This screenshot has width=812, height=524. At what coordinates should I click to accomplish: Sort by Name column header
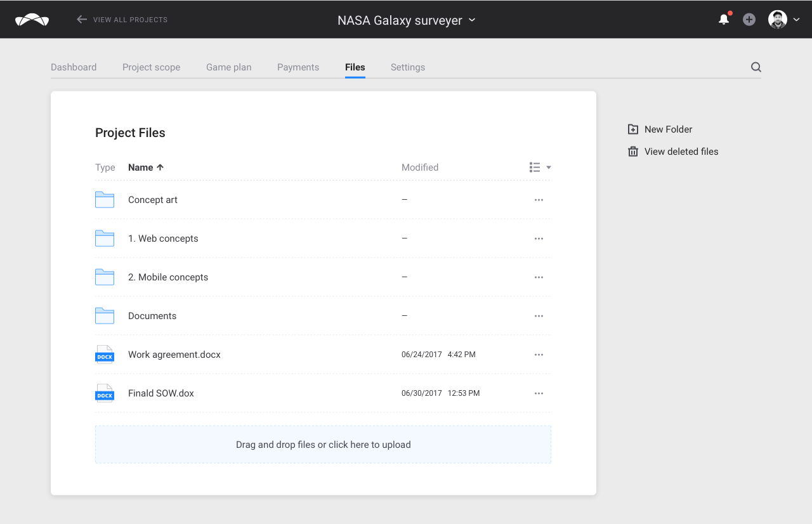click(x=140, y=167)
